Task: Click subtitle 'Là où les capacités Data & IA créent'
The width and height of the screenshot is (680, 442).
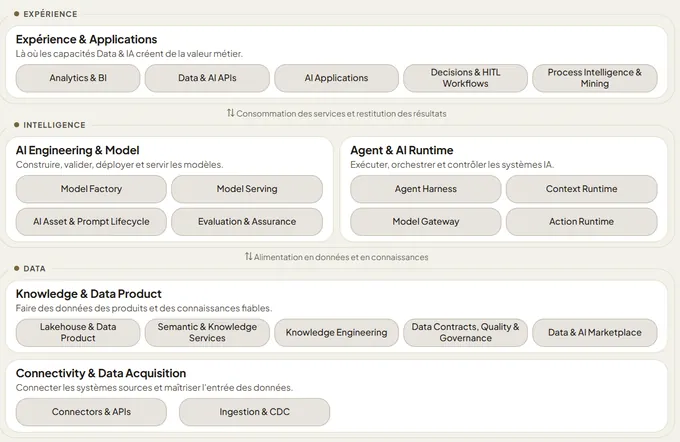Action: pos(129,54)
